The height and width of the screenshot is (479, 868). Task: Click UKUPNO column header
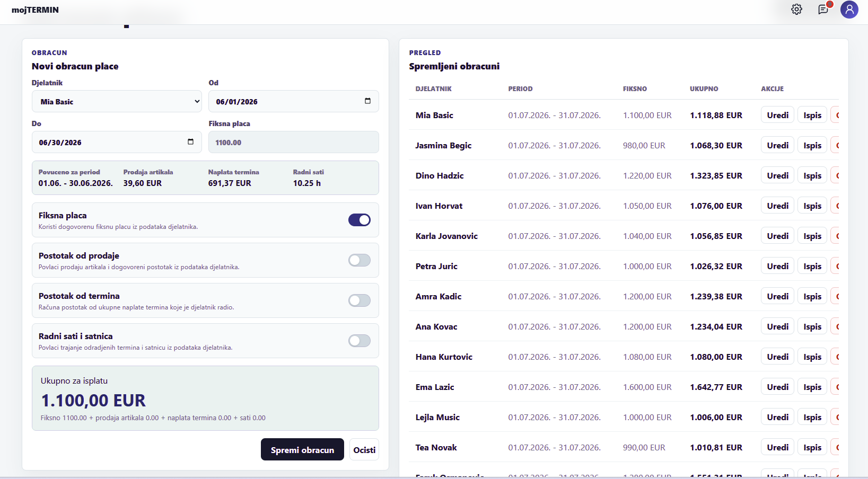pos(704,88)
